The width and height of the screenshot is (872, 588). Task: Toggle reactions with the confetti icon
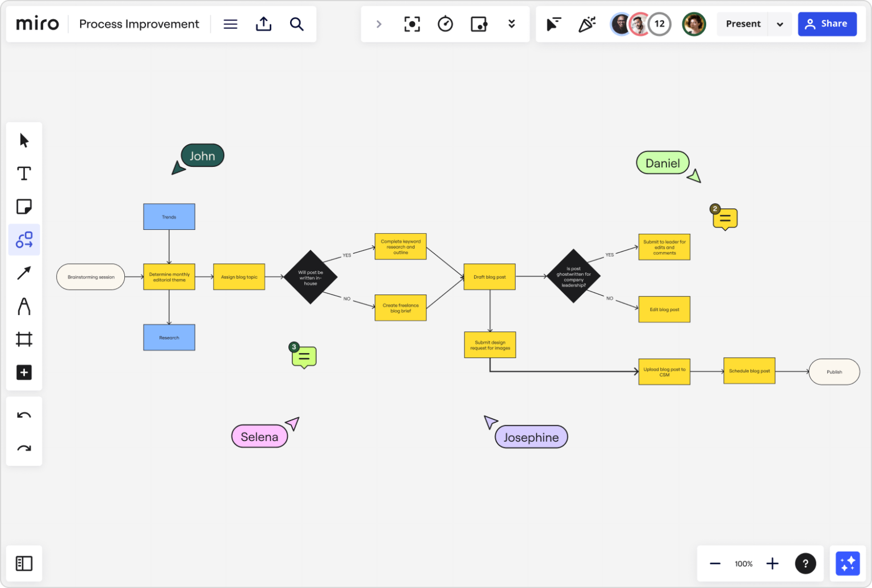point(587,24)
